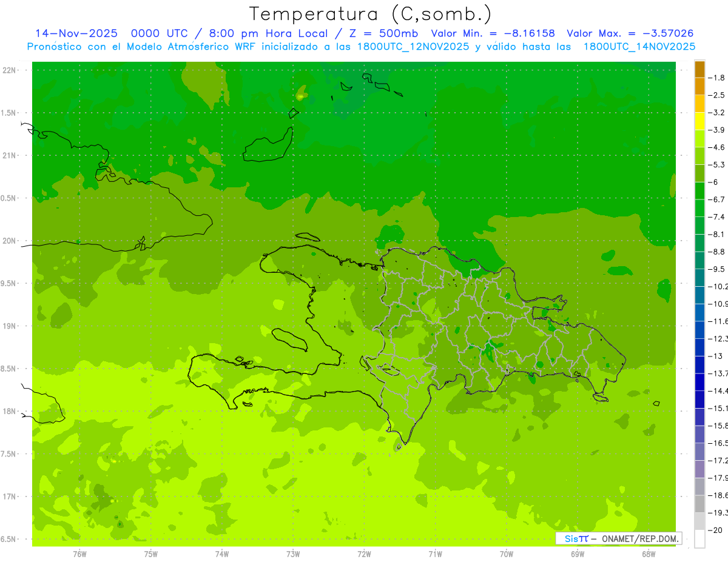
Task: Click the "Valor Min. = -8.16158" readout
Action: point(493,33)
